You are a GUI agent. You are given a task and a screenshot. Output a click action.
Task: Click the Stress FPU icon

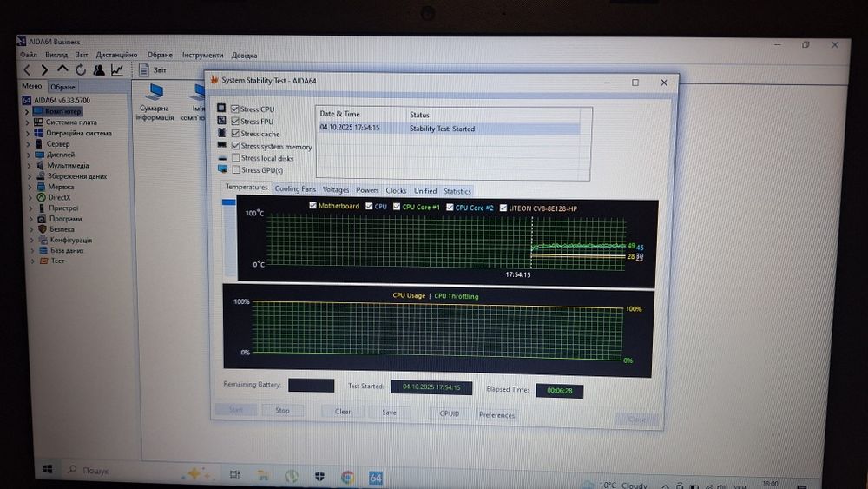tap(221, 120)
